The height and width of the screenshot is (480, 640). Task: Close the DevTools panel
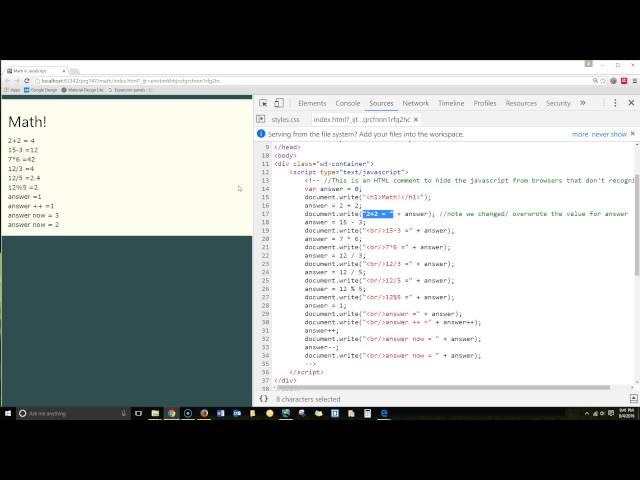click(631, 103)
